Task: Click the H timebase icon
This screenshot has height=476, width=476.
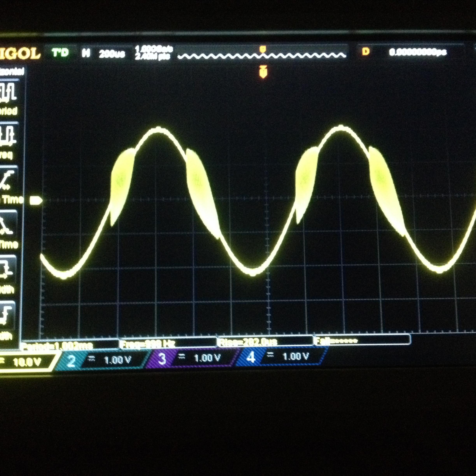Action: (x=86, y=53)
